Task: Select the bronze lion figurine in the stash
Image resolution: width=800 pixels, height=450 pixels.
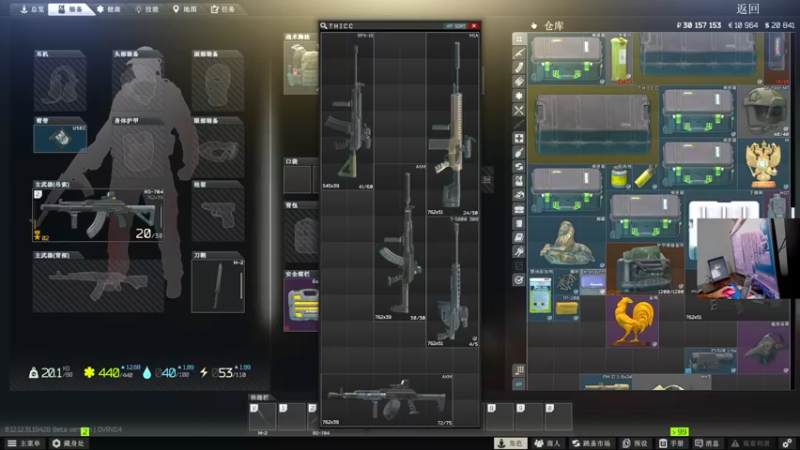Action: (x=567, y=243)
